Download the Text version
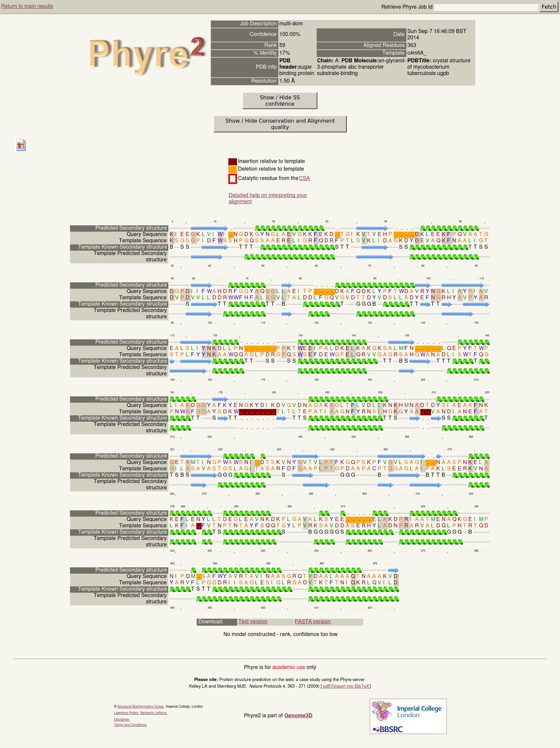The height and width of the screenshot is (748, 560). point(253,622)
